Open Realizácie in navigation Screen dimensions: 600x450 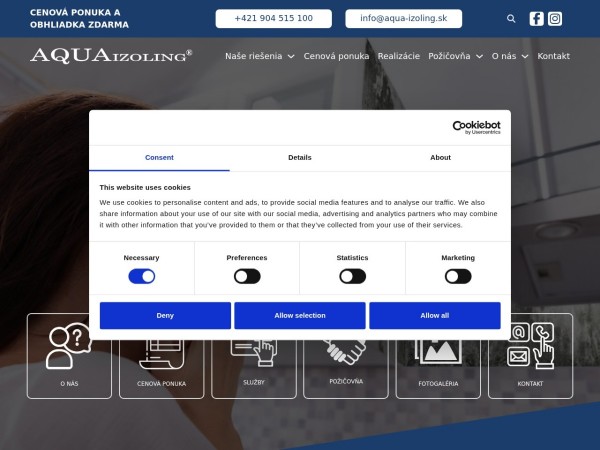point(399,56)
